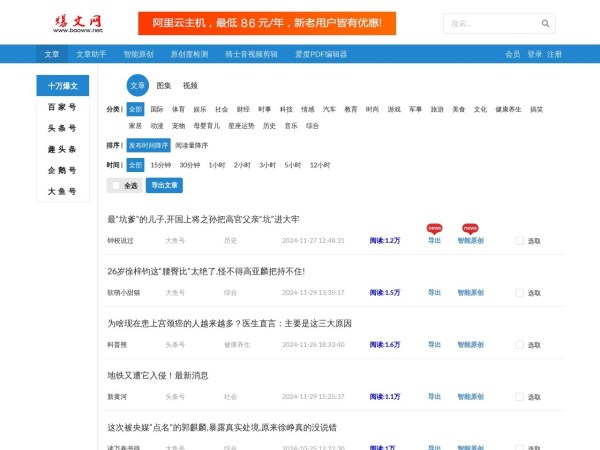This screenshot has height=450, width=600.
Task: Select 百家号 in the left sidebar
Action: point(62,107)
